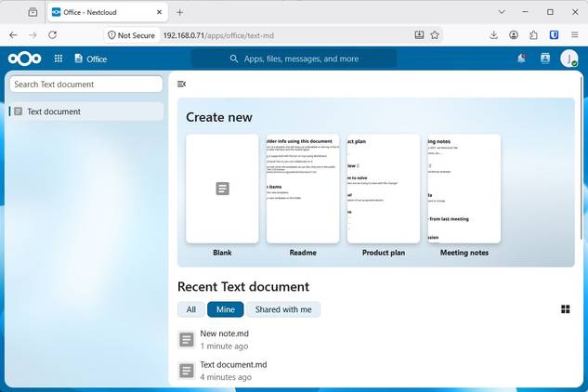Open the user avatar menu
Screen dimensions: 588x392
pos(568,59)
